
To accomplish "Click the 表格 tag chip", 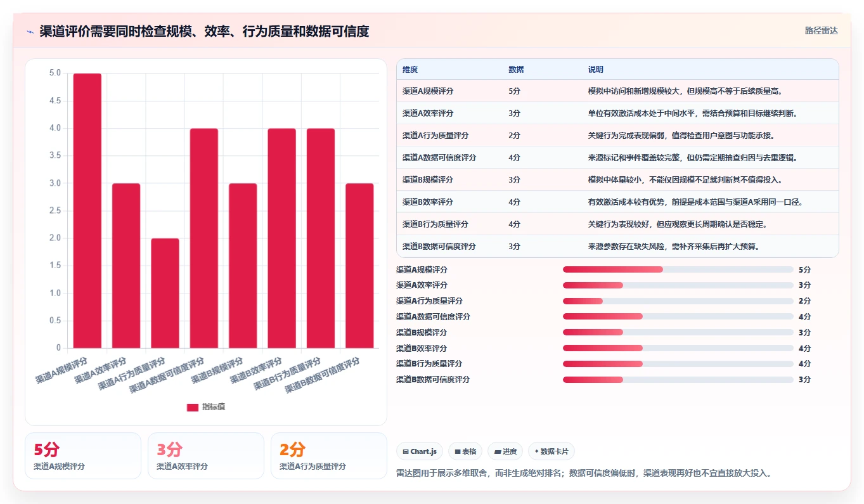I will [465, 451].
